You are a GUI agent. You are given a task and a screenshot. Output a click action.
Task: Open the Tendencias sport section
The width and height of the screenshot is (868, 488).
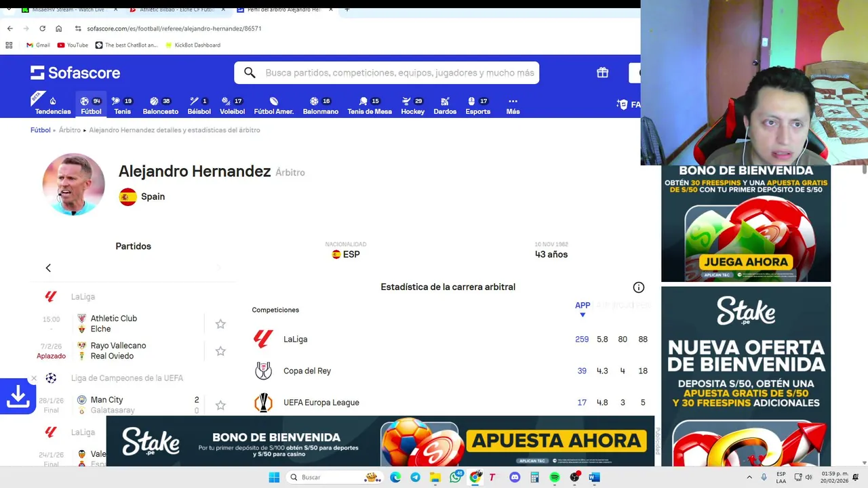53,106
